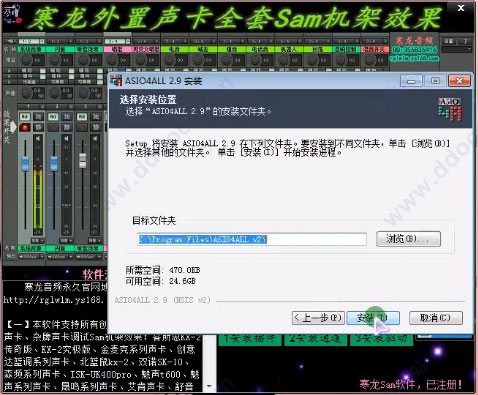Click the ASIO4ALL logo in the installer header
478x395 pixels.
coord(450,109)
